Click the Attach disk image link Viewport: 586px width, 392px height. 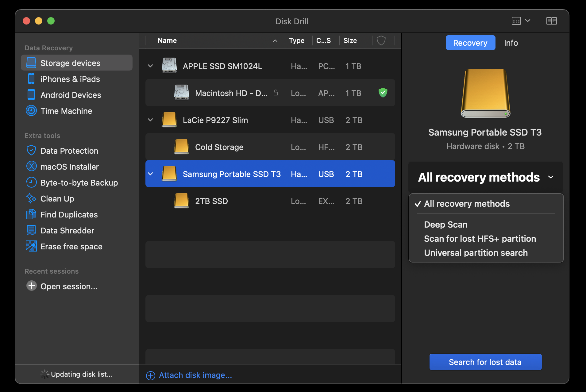pos(195,375)
